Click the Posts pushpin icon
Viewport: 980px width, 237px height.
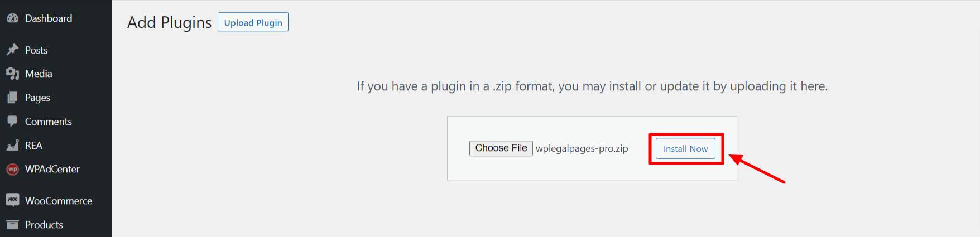point(12,50)
